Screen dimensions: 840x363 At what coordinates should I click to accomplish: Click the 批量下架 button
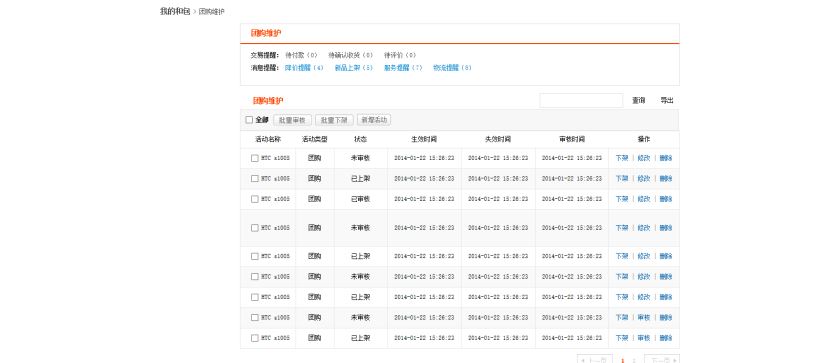tap(334, 120)
